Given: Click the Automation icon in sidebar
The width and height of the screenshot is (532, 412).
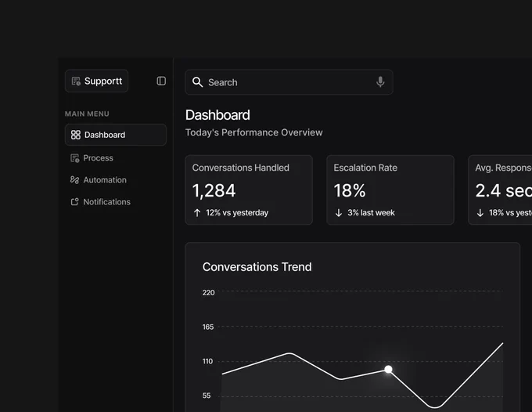Looking at the screenshot, I should [x=74, y=180].
